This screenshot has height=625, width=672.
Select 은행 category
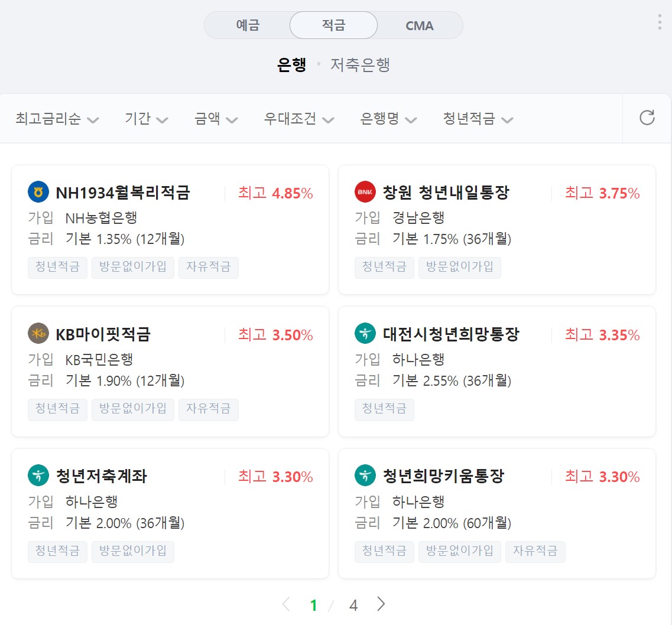[x=291, y=64]
